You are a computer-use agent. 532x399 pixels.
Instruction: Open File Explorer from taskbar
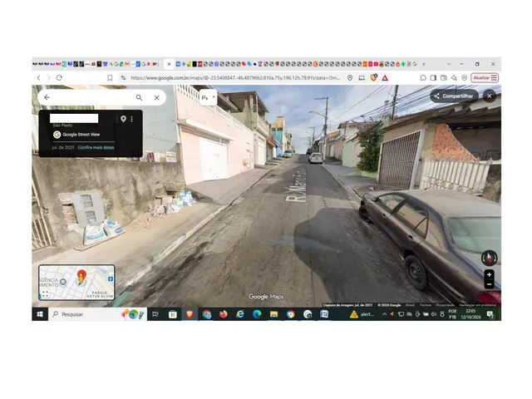273,314
